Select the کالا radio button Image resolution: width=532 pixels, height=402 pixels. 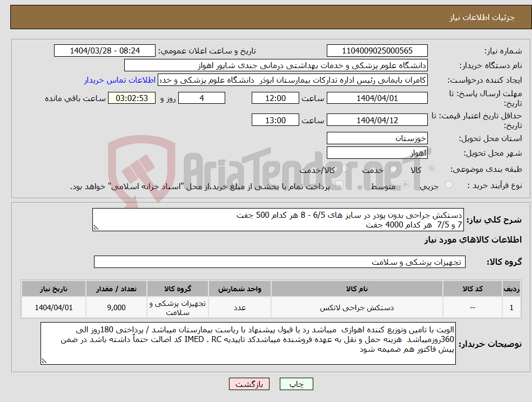[x=432, y=169]
